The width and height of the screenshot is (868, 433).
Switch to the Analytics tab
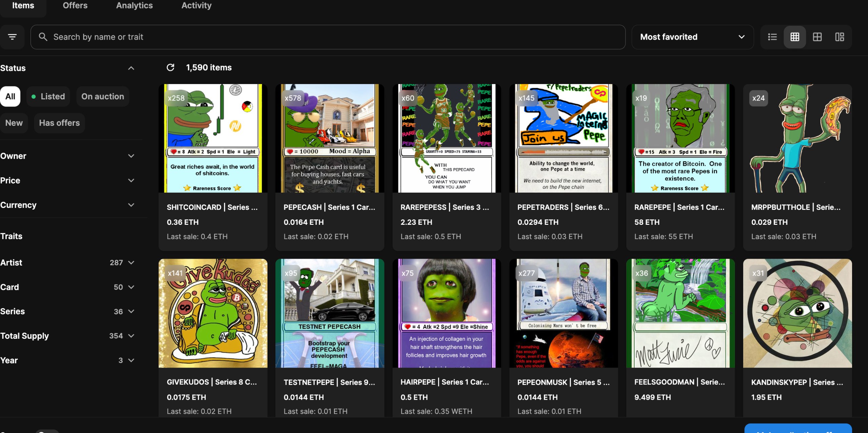134,5
